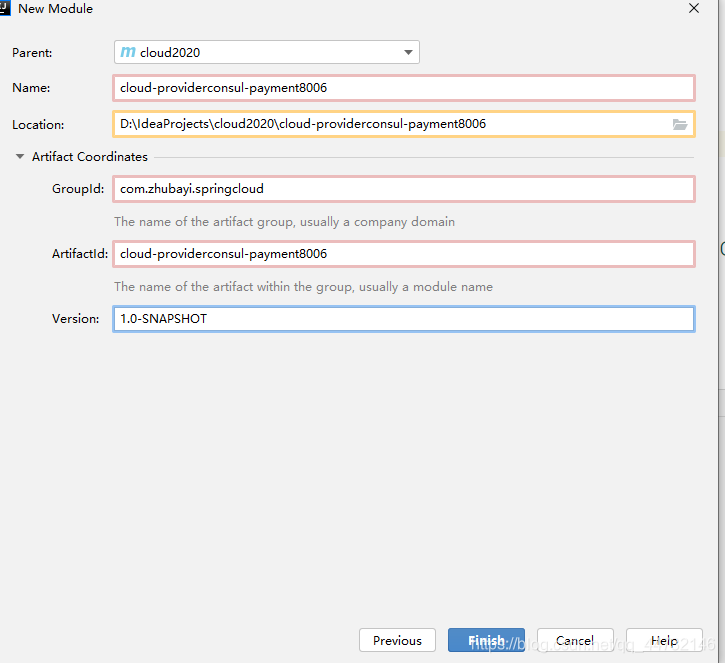Screen dimensions: 725x663
Task: Click the Previous button
Action: [x=397, y=640]
